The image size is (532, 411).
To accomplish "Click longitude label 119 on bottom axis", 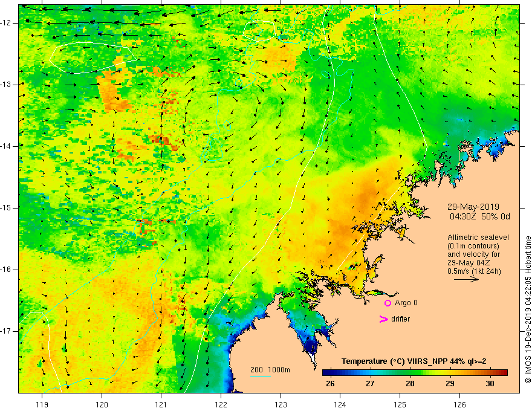I will tap(42, 404).
